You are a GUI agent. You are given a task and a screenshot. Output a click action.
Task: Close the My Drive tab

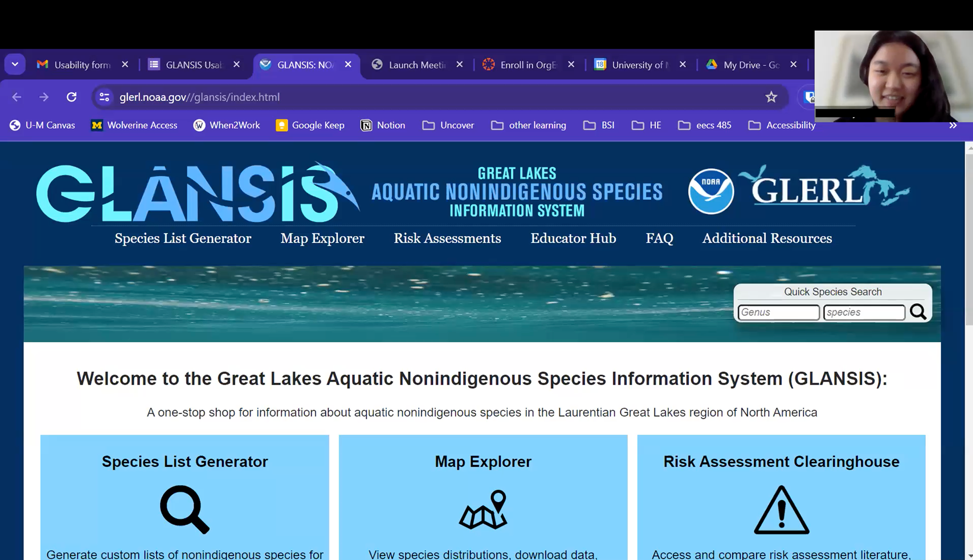pyautogui.click(x=794, y=64)
